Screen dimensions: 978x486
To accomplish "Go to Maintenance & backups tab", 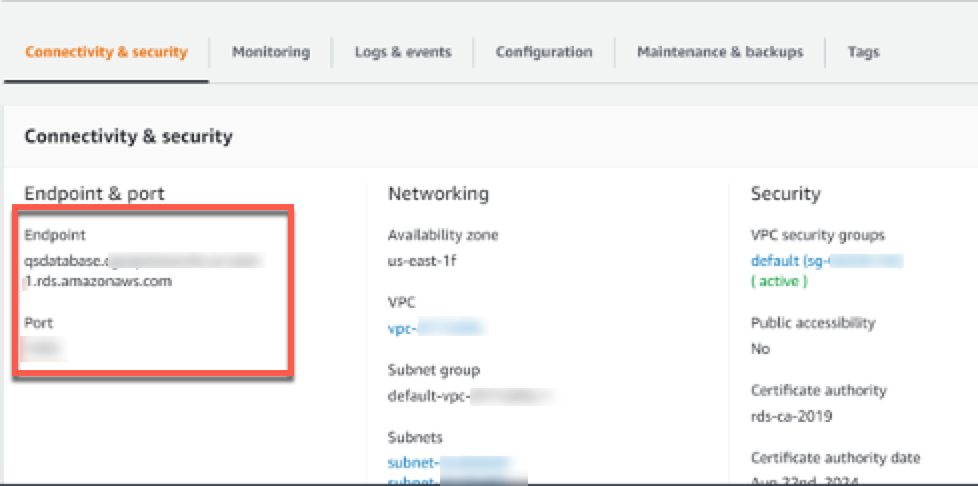I will click(x=719, y=52).
